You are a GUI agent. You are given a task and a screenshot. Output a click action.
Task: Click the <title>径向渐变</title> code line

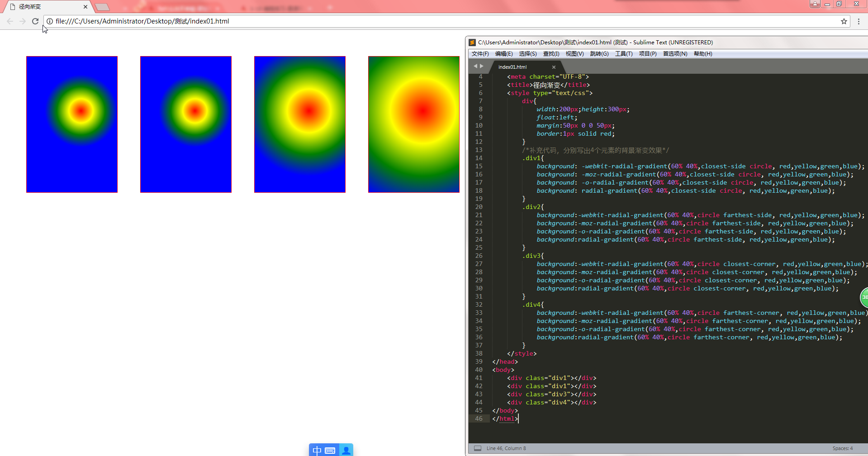pyautogui.click(x=548, y=85)
